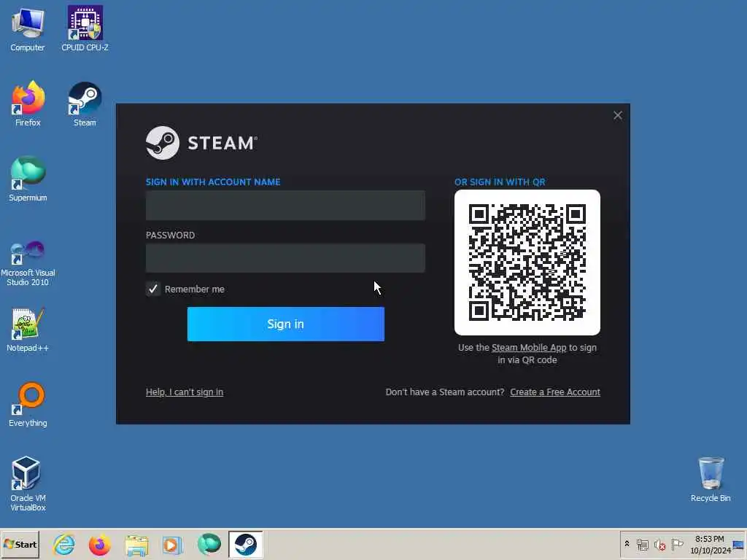Open Internet Explorer from the taskbar
The height and width of the screenshot is (560, 747).
pos(64,544)
